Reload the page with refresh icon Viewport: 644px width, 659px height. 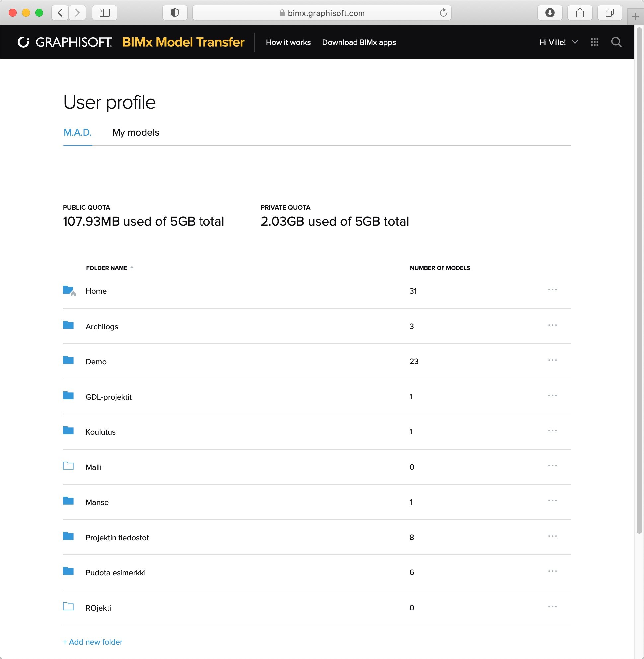443,13
